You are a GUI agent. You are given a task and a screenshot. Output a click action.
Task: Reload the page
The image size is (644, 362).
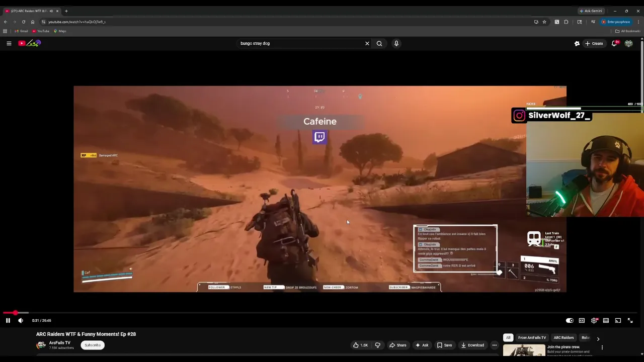pos(24,22)
